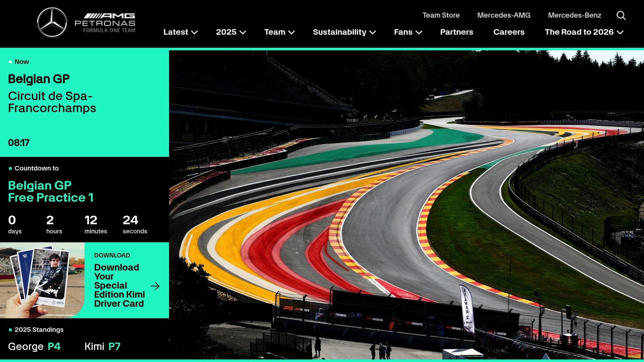Open the Team menu
This screenshot has width=644, height=362.
point(275,32)
